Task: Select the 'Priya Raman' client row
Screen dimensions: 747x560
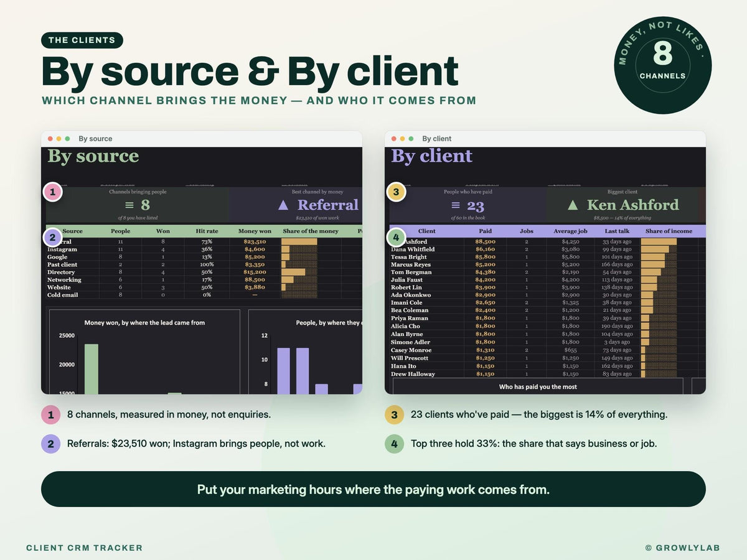Action: [x=410, y=318]
